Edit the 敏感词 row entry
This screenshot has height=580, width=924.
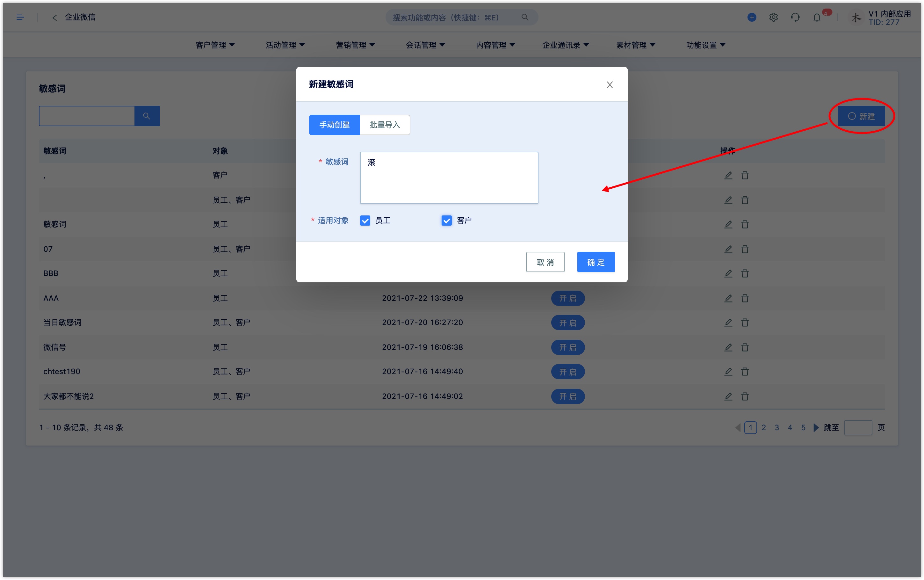pyautogui.click(x=728, y=224)
